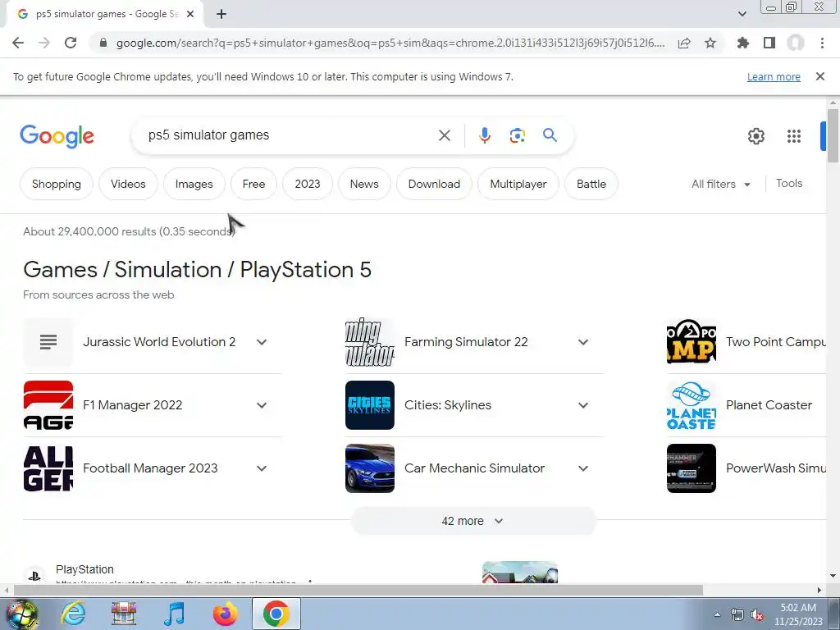Click the Learn more link
This screenshot has width=840, height=630.
(x=774, y=77)
